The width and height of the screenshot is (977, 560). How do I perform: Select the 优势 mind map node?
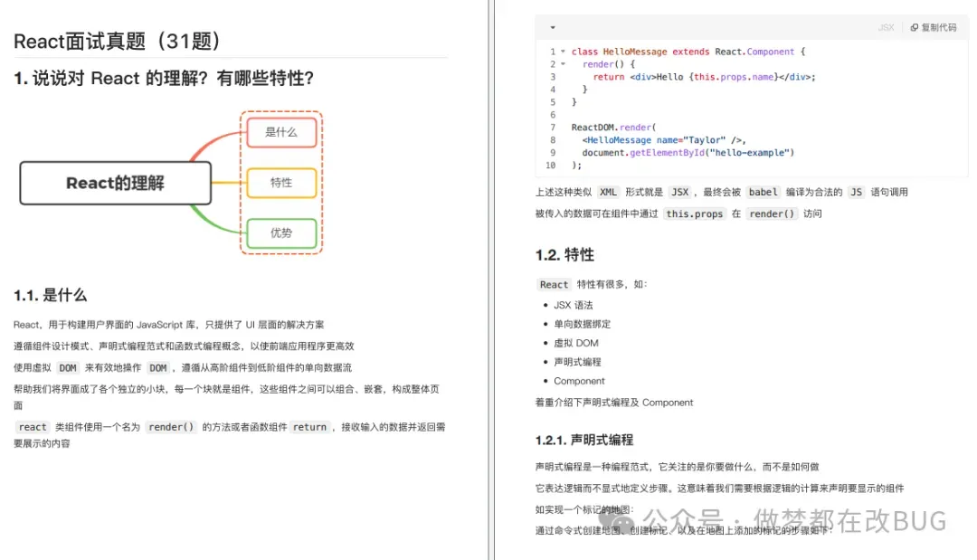coord(281,233)
